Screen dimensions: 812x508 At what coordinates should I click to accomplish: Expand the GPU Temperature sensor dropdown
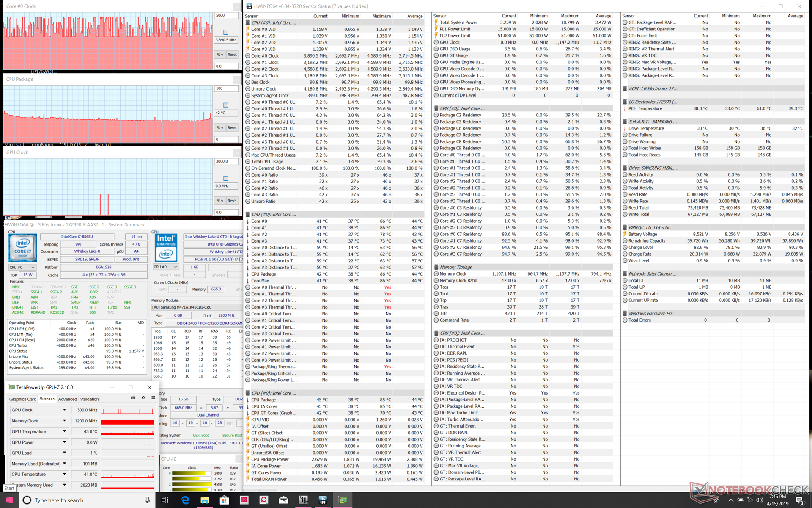[x=64, y=431]
